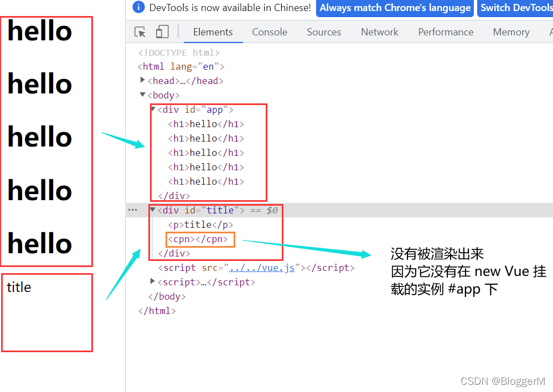Activate the inspect element picker icon
Image resolution: width=553 pixels, height=392 pixels.
[140, 32]
